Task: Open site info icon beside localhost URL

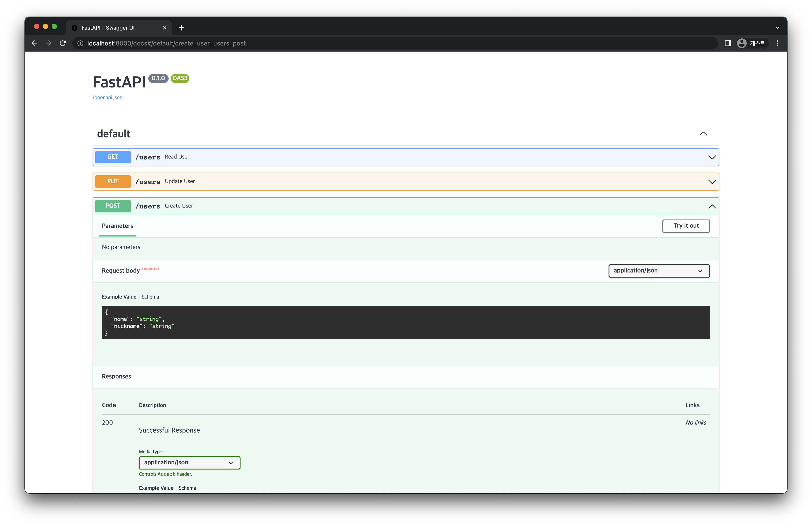Action: click(80, 43)
